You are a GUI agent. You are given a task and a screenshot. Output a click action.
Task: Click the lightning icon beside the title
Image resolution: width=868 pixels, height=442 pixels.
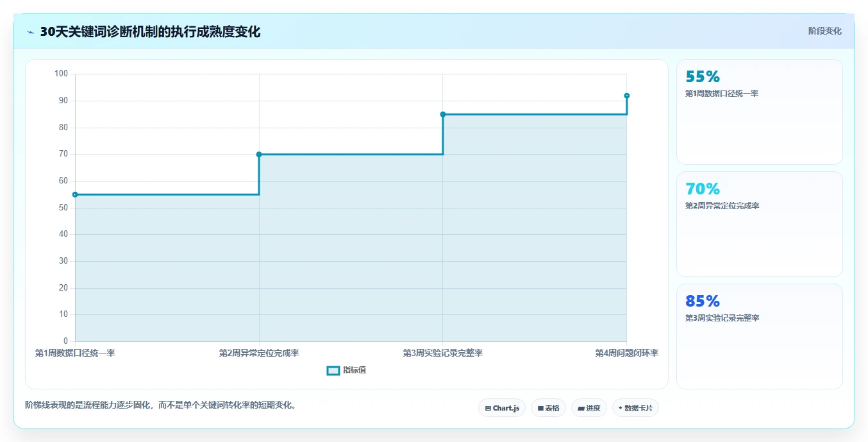tap(30, 32)
